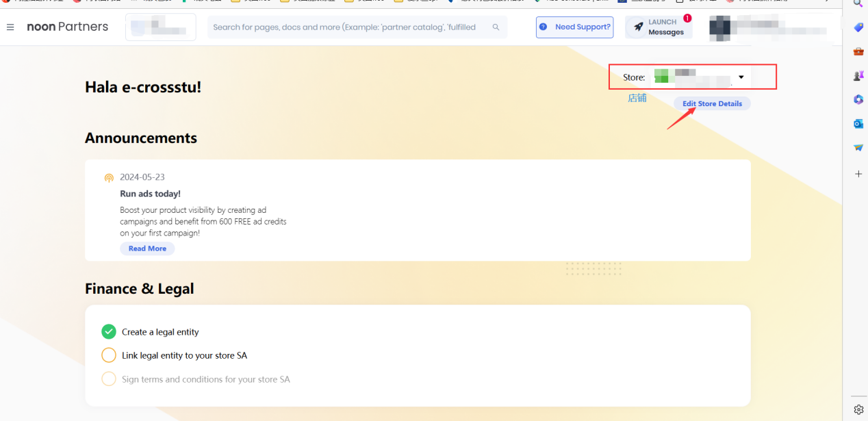Viewport: 868px width, 421px height.
Task: Open Launch Messages rocket notifications
Action: (x=659, y=27)
